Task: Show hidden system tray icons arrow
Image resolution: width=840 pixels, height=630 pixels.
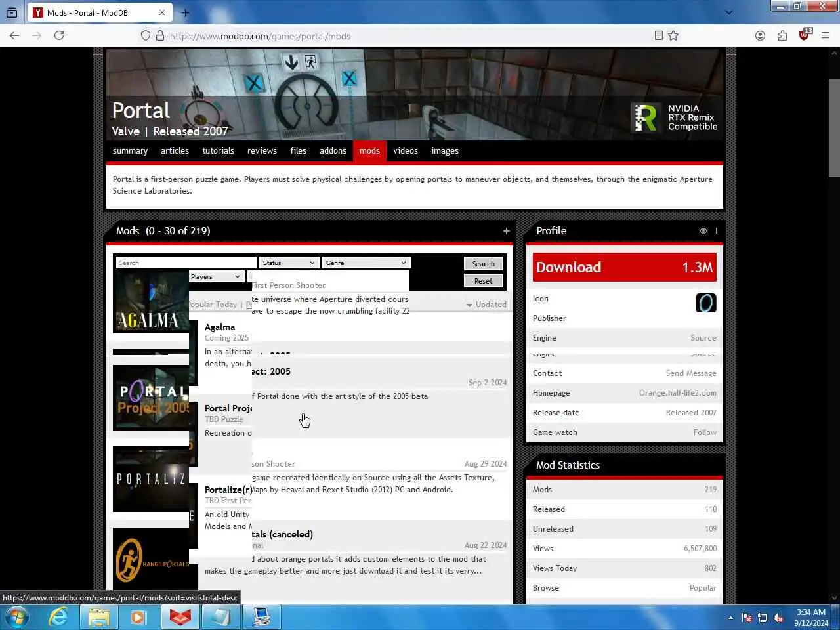Action: [x=730, y=618]
